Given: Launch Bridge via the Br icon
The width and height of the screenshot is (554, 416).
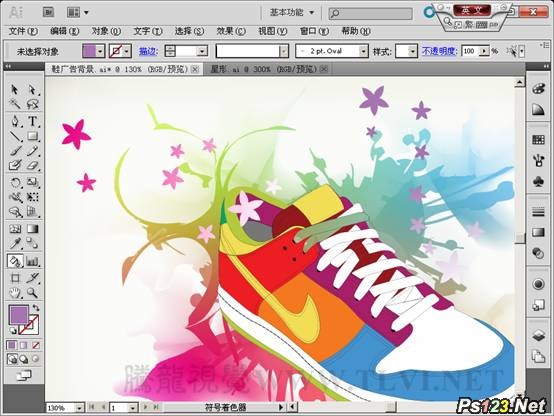Looking at the screenshot, I should point(48,12).
